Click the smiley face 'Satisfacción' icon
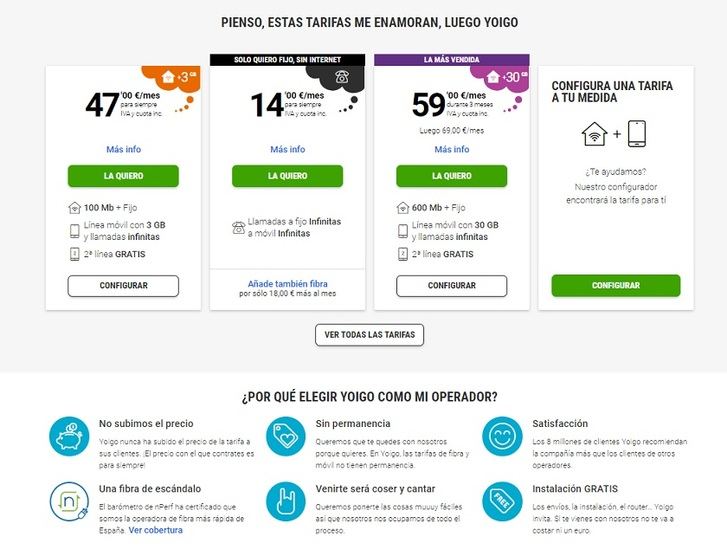727x556 pixels. [501, 437]
